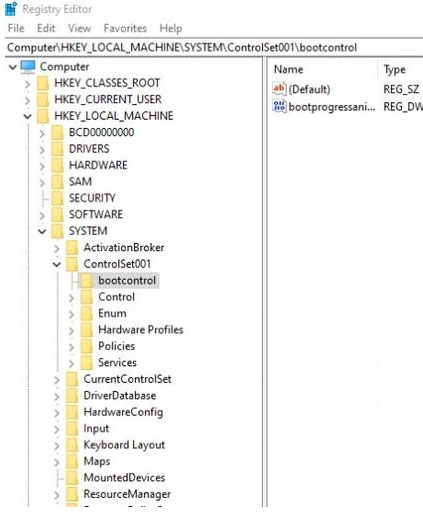
Task: Click the BCD00000000 folder icon
Action: 57,132
